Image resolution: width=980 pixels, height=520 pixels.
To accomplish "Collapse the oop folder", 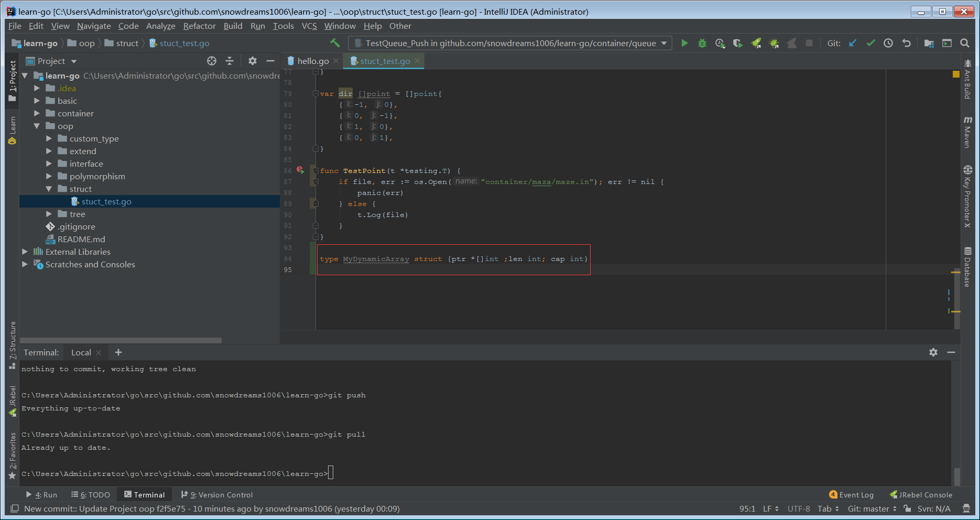I will (37, 126).
